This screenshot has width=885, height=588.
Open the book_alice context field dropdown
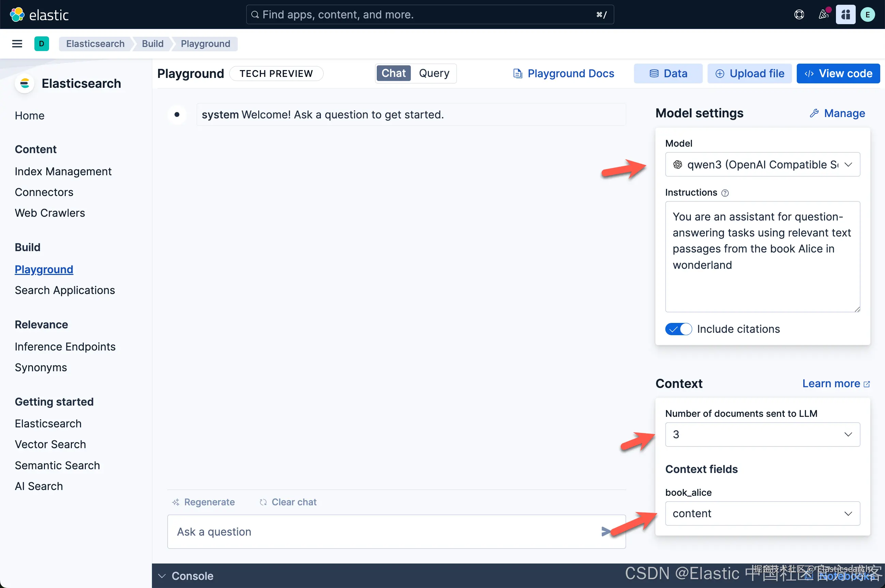762,513
